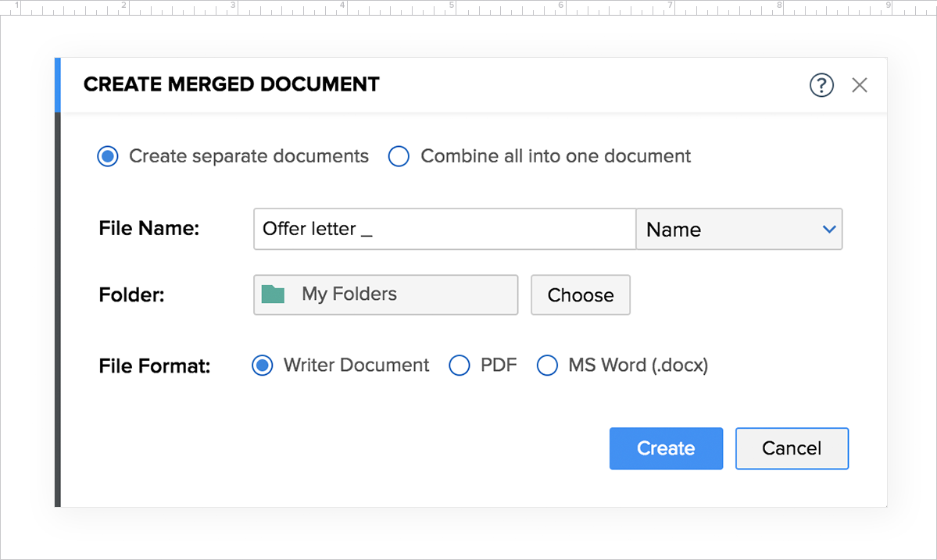This screenshot has width=937, height=560.
Task: Click the horizontal ruler above the dialog
Action: tap(469, 8)
